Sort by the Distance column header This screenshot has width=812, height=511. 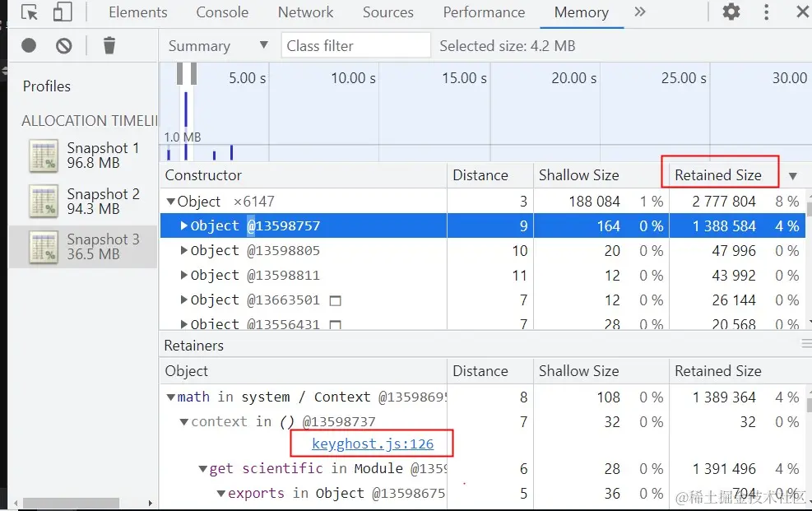tap(480, 175)
